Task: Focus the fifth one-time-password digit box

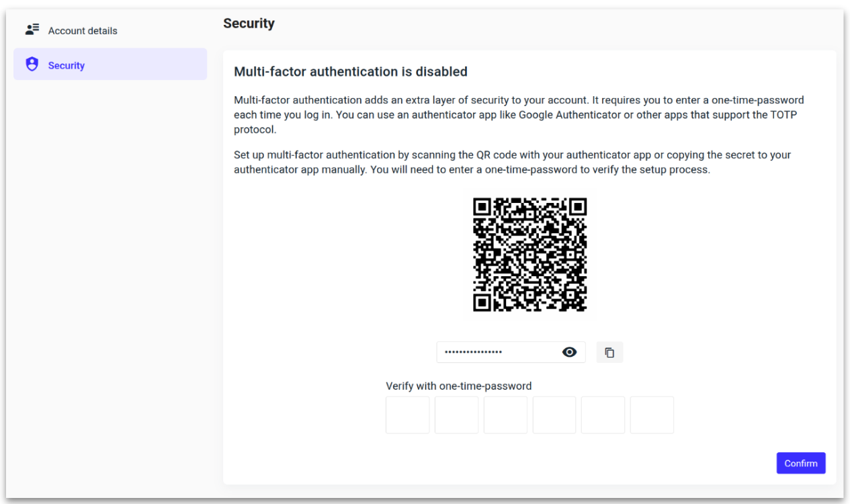Action: click(603, 415)
